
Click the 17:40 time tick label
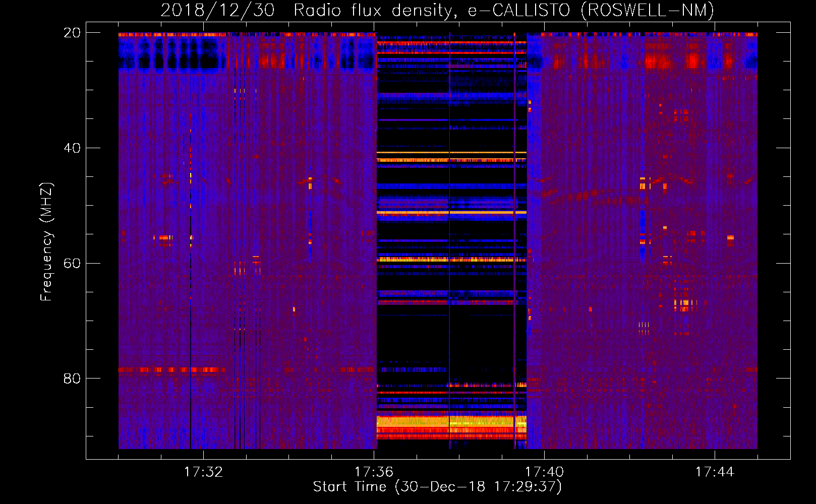coord(544,472)
